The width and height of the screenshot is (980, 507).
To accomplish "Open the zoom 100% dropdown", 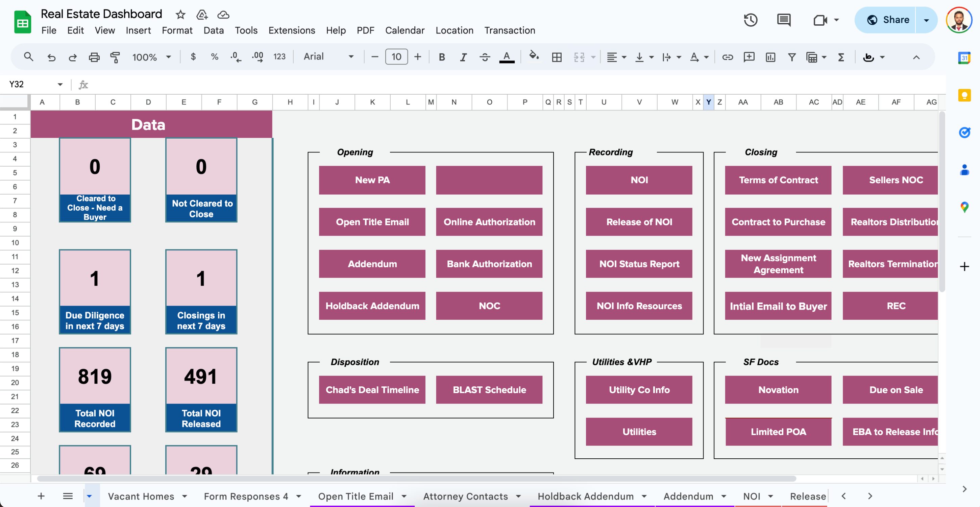I will [151, 57].
